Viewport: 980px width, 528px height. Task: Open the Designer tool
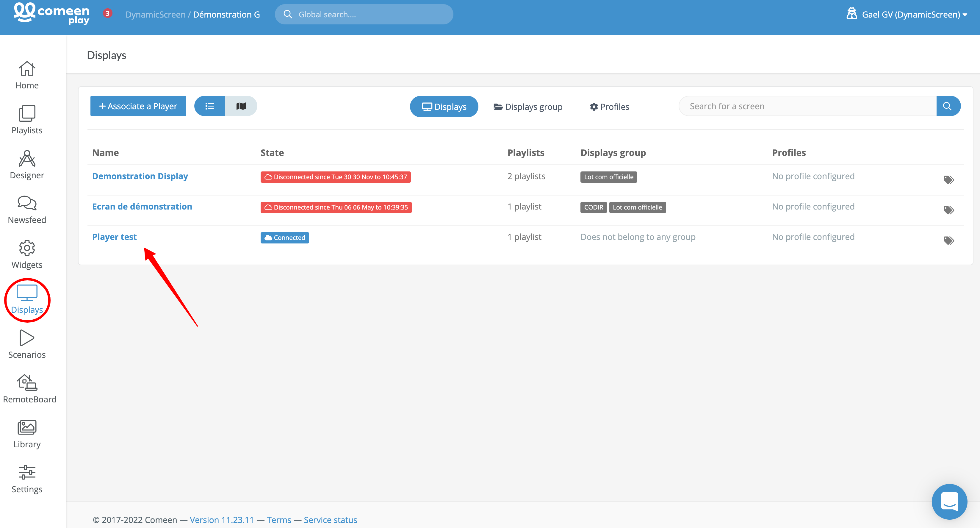click(x=27, y=165)
